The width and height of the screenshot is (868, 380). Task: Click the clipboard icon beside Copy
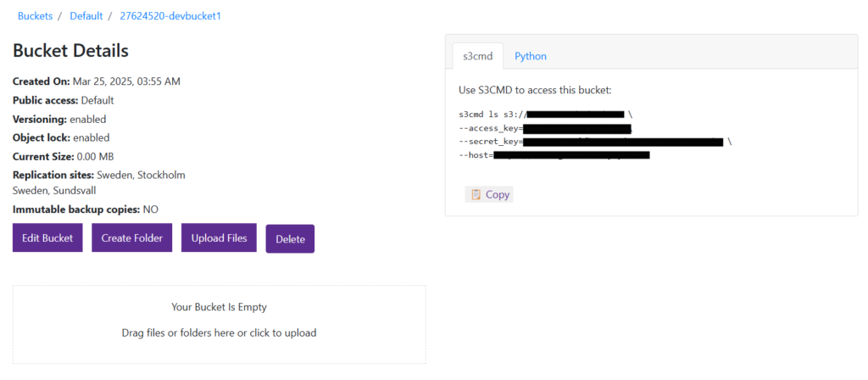point(476,194)
